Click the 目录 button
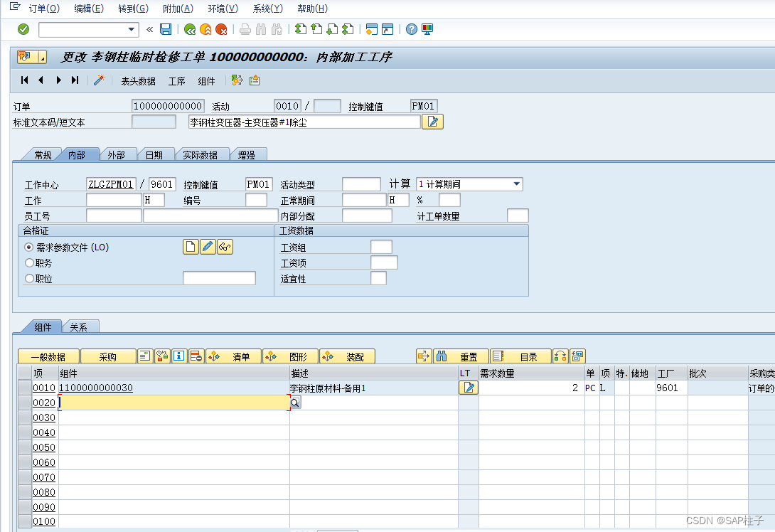Image resolution: width=775 pixels, height=532 pixels. point(520,356)
